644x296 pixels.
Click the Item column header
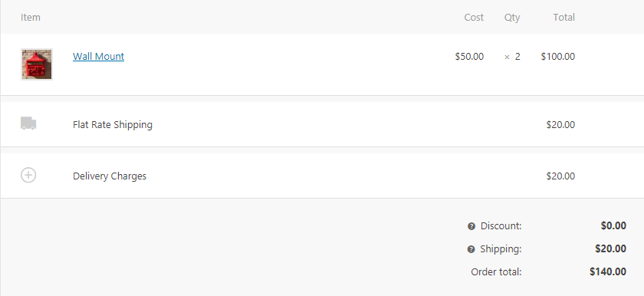pos(31,17)
